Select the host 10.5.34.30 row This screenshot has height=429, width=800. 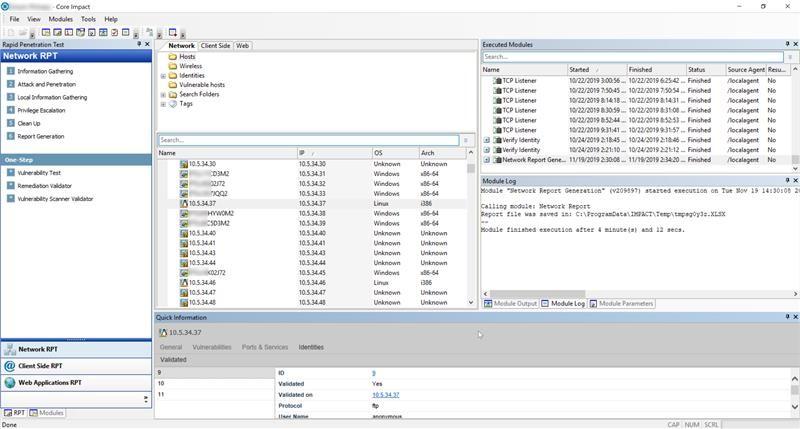[311, 164]
